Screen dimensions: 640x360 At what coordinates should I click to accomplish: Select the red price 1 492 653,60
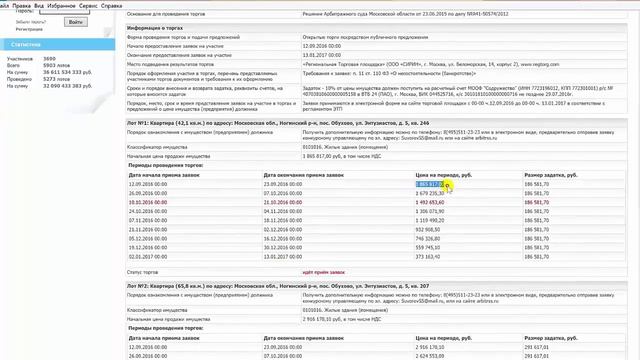pyautogui.click(x=430, y=202)
